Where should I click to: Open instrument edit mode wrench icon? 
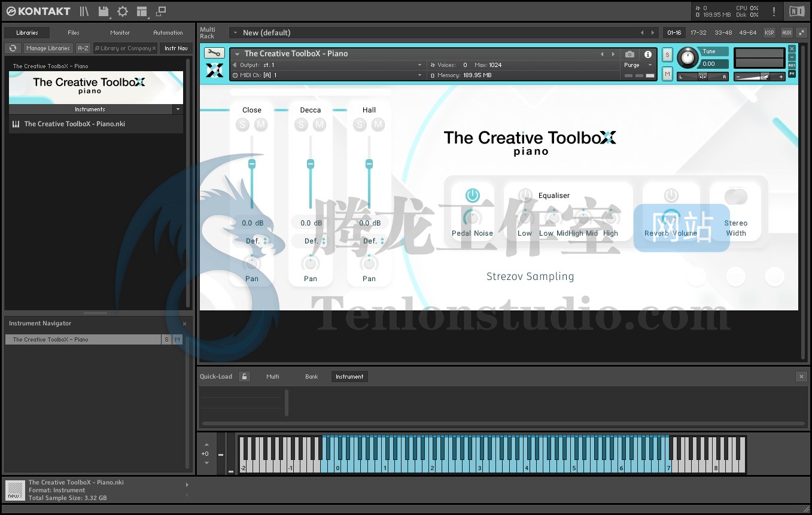[x=214, y=53]
